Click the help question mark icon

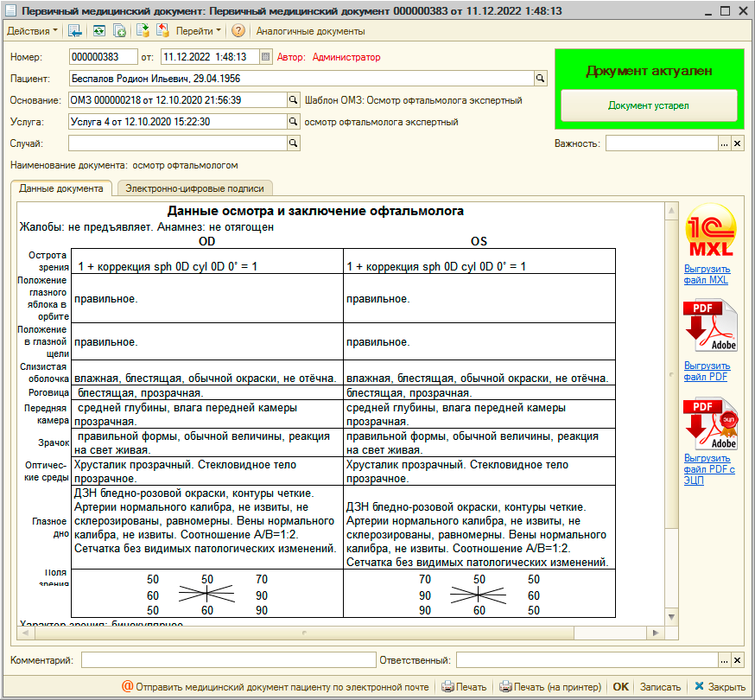(x=238, y=31)
